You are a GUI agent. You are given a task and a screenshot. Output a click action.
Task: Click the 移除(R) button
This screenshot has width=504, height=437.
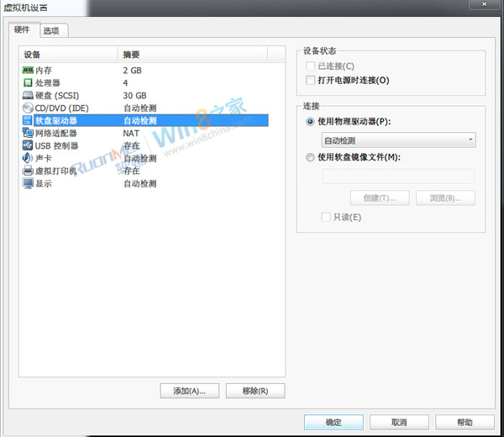pos(255,391)
